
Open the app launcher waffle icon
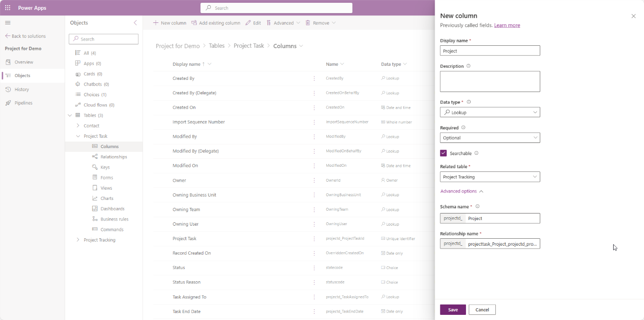(x=7, y=8)
